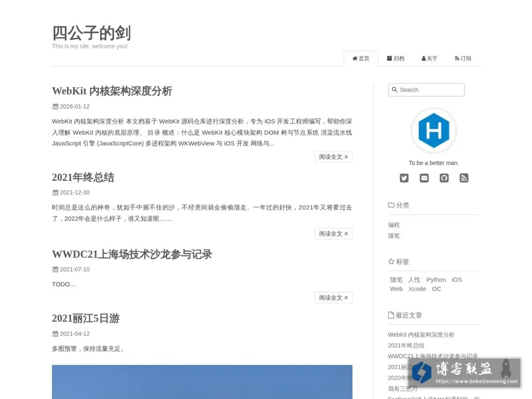The width and height of the screenshot is (532, 399).
Task: Open post titled 2021丽江5日游
Action: click(86, 318)
